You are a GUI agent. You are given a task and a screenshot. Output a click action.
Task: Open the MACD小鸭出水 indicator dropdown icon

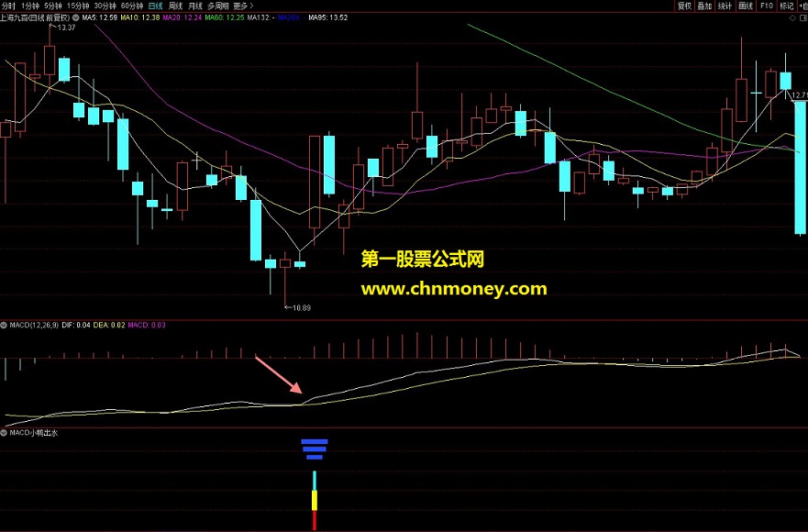click(4, 433)
